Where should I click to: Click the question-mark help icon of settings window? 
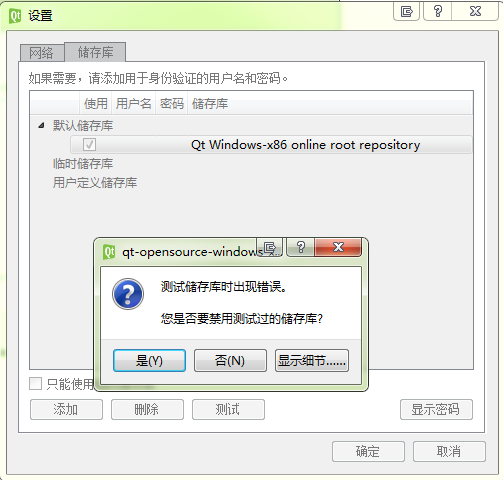click(438, 12)
